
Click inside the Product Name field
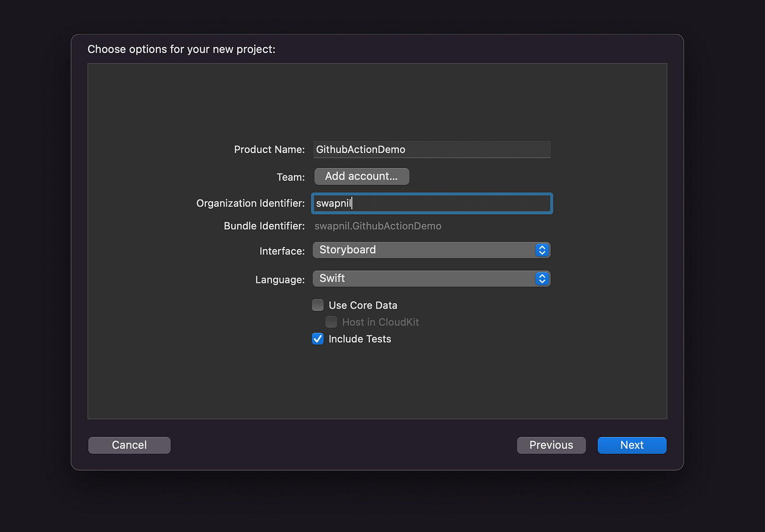(432, 149)
